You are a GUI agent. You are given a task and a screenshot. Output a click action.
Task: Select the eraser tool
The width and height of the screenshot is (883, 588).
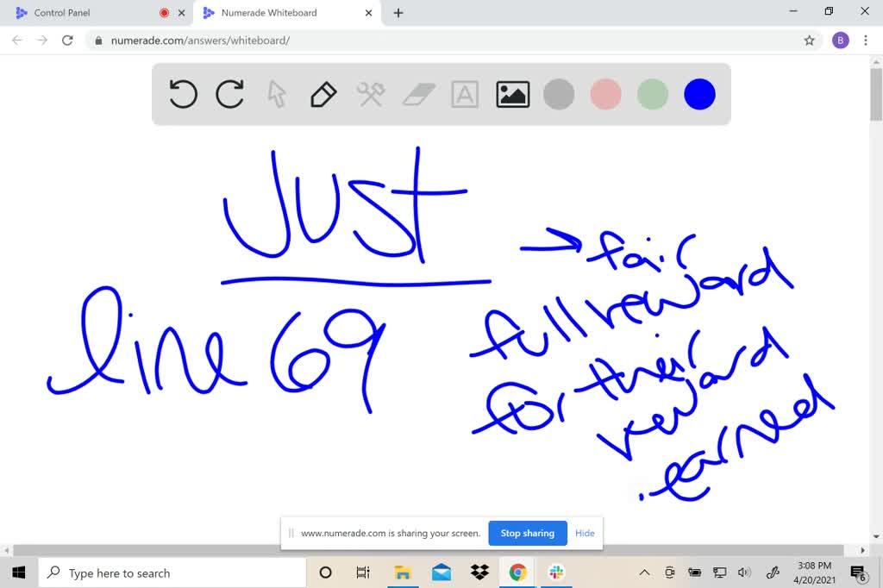click(x=418, y=94)
